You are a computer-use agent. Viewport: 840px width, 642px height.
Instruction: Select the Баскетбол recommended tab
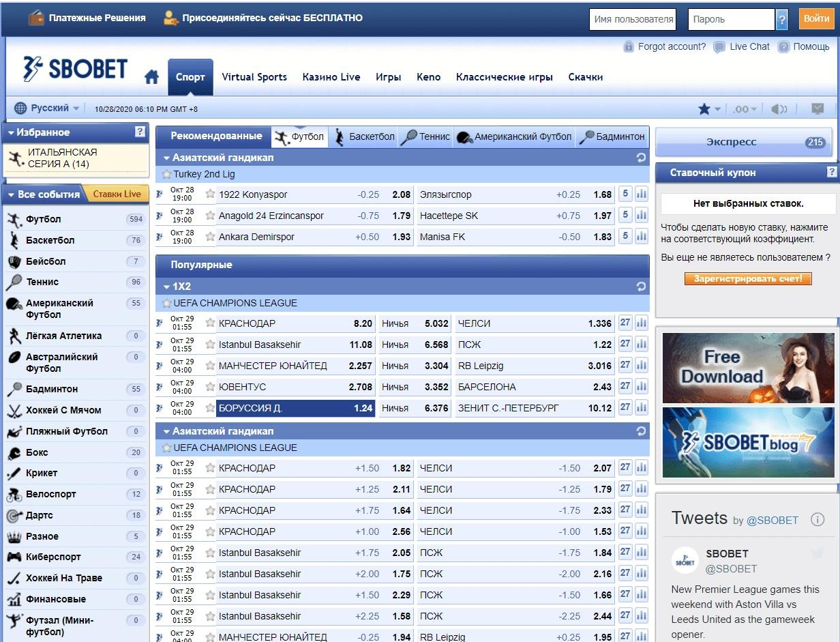click(365, 136)
